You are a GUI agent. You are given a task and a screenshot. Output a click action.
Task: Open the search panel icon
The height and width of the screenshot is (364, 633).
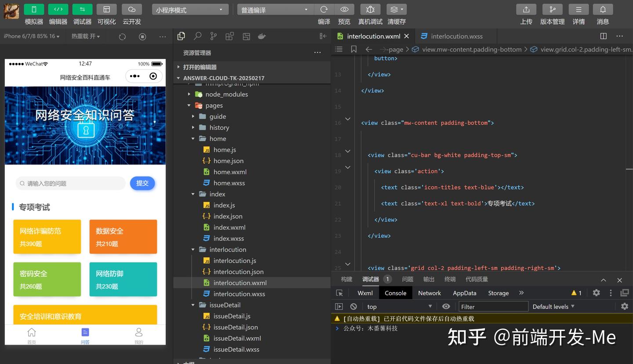click(198, 36)
